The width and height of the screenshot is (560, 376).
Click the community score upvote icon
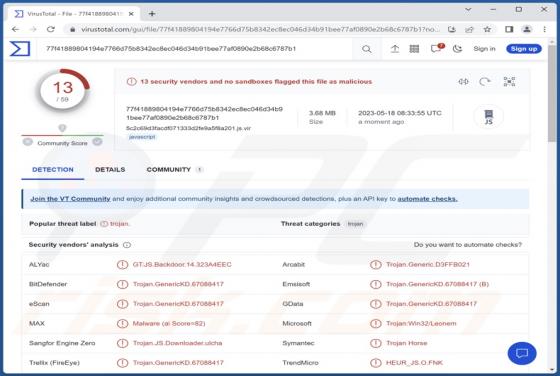[97, 142]
